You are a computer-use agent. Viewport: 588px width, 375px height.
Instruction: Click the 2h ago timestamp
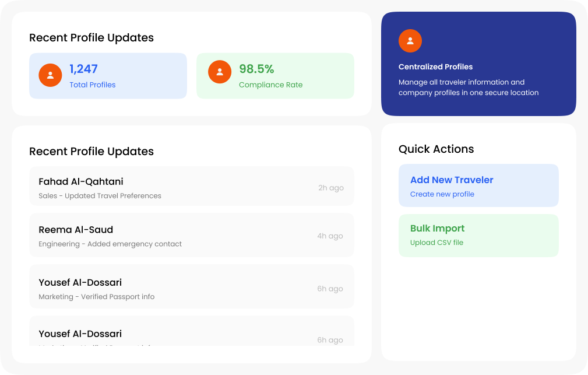pyautogui.click(x=330, y=188)
